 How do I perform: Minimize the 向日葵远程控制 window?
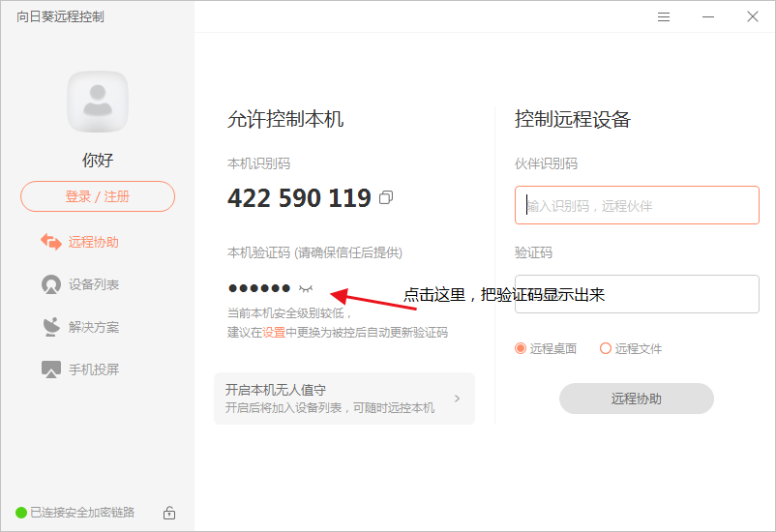708,16
